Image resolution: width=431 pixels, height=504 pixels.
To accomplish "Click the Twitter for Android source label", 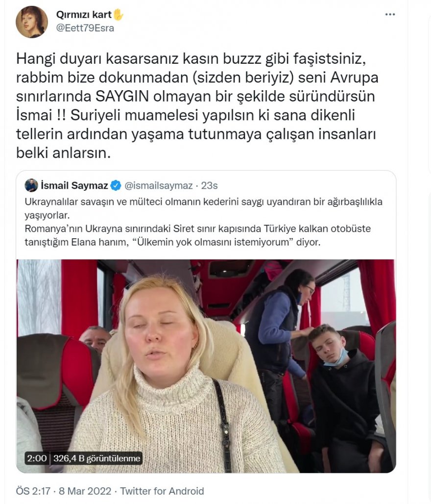I will pos(162,491).
